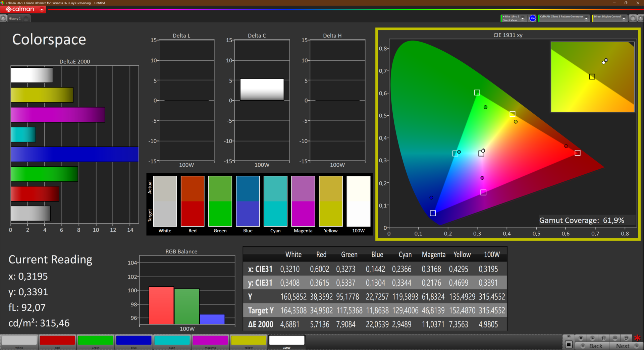Select the 100W pattern swatch in bottom strip

pos(287,342)
